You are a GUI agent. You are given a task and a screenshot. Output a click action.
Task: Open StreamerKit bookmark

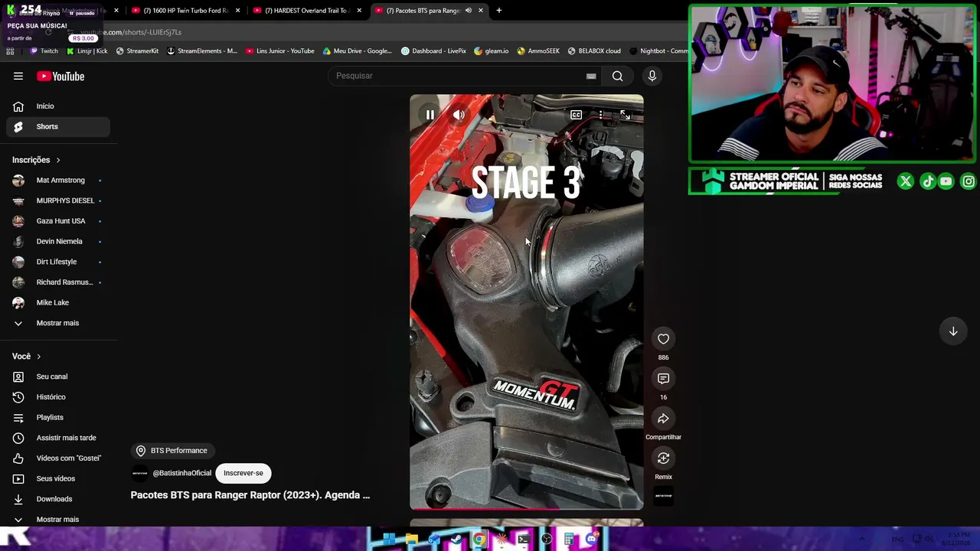[137, 51]
